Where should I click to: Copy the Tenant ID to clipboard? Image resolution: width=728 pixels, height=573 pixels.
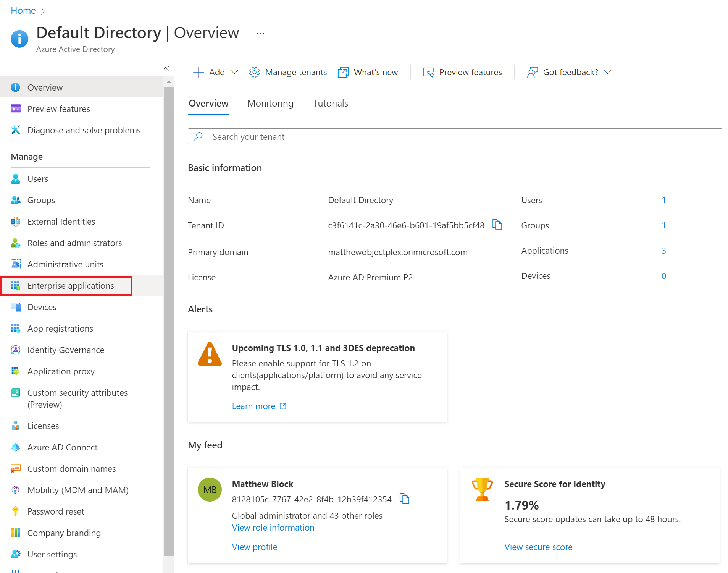click(497, 225)
